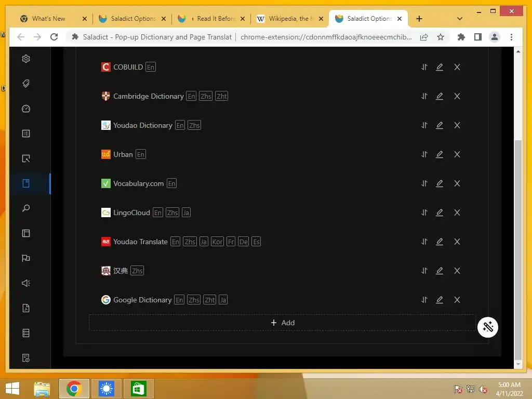
Task: Remove the Urban dictionary
Action: point(457,154)
